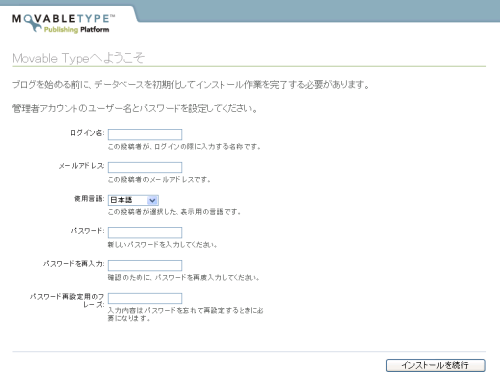Click the パスワード再設定用のフレーズ label

point(67,300)
